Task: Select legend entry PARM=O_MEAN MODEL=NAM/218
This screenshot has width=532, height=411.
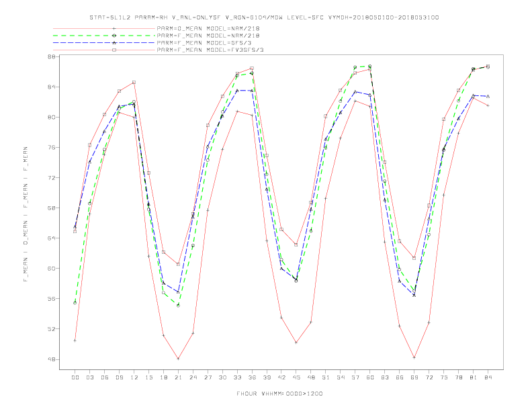Action: click(208, 28)
